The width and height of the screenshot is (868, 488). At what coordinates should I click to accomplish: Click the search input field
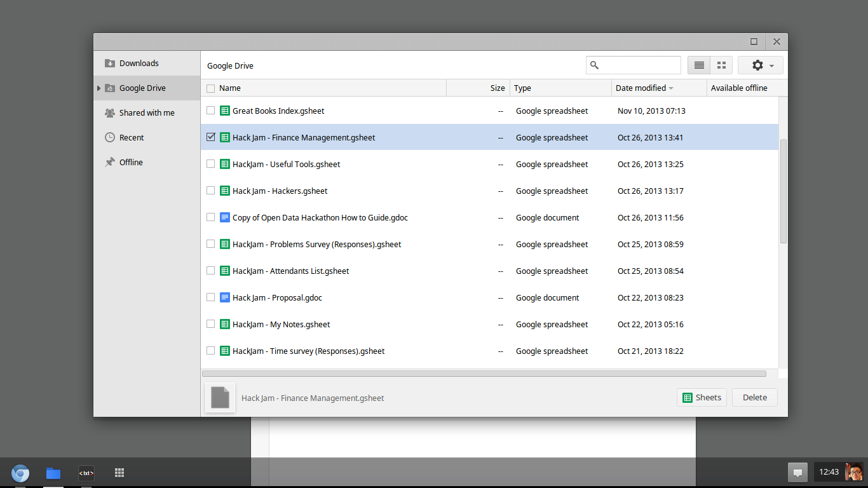click(x=634, y=65)
